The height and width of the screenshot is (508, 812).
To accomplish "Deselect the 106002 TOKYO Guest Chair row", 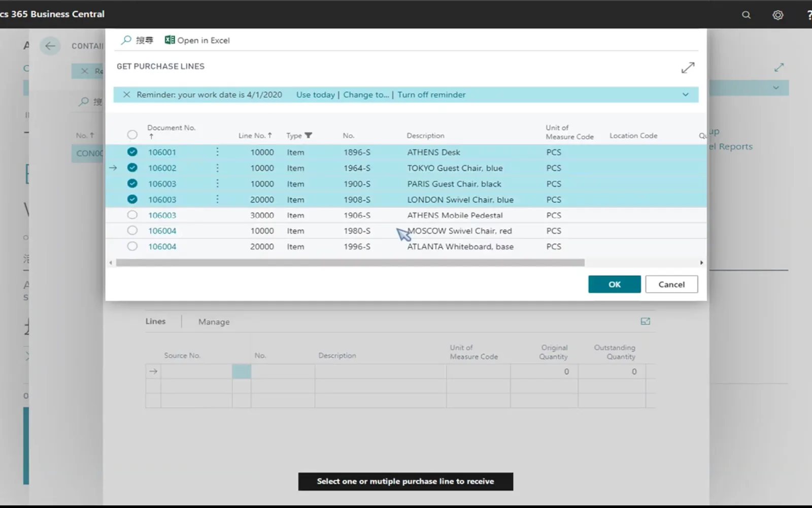I will click(132, 168).
